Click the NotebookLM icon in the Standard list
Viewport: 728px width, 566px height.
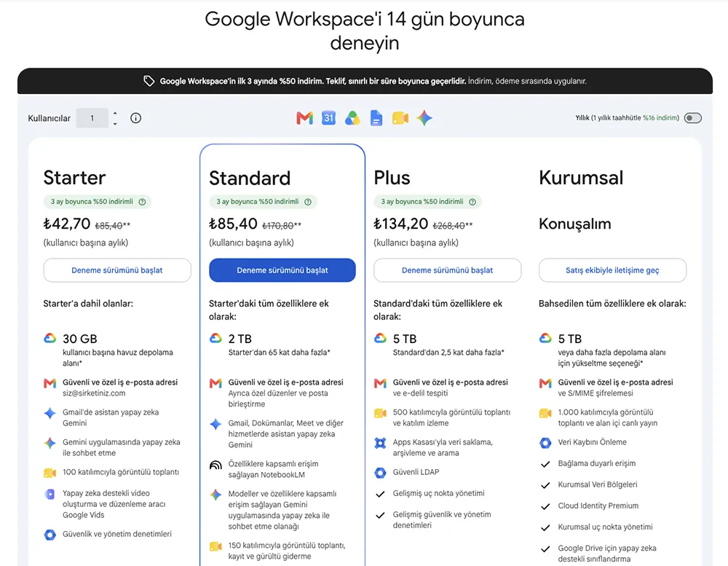tap(215, 465)
